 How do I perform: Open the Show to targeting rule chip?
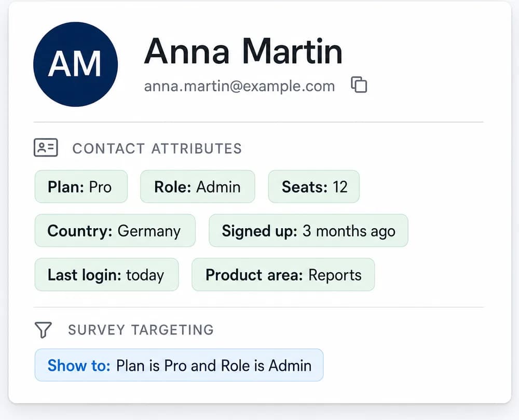(179, 365)
